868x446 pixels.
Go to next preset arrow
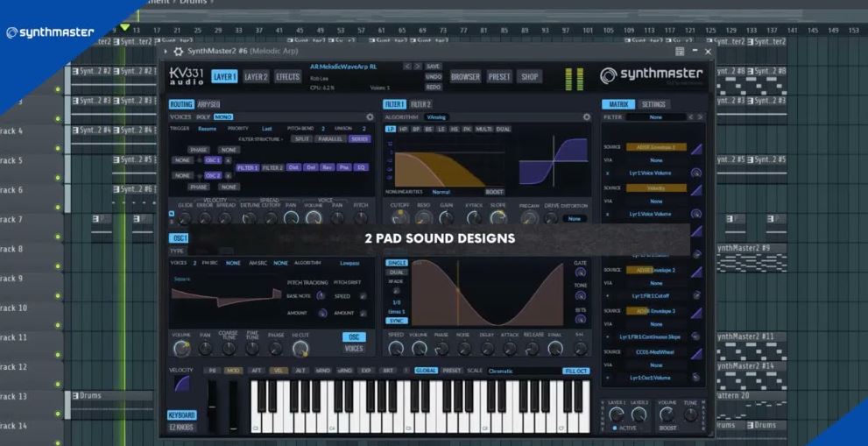(418, 66)
